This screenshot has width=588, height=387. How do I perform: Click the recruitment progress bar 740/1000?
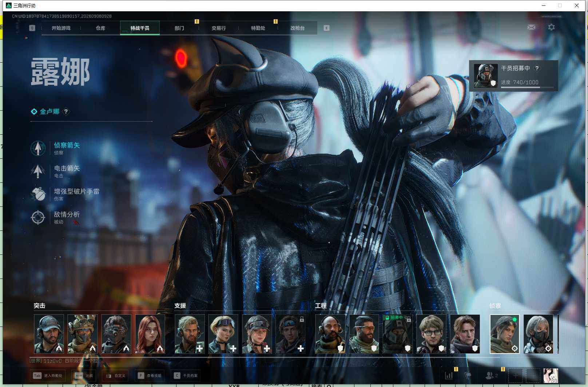(x=527, y=87)
